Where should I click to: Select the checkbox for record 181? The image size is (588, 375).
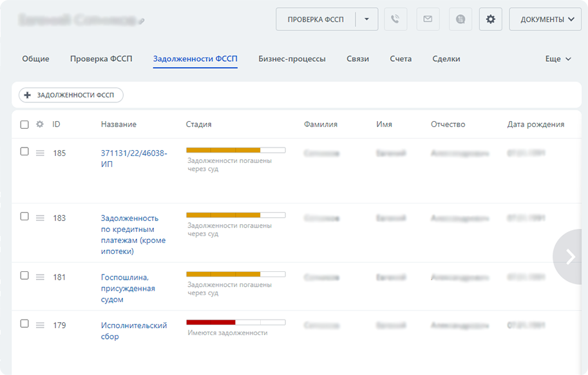pos(24,275)
